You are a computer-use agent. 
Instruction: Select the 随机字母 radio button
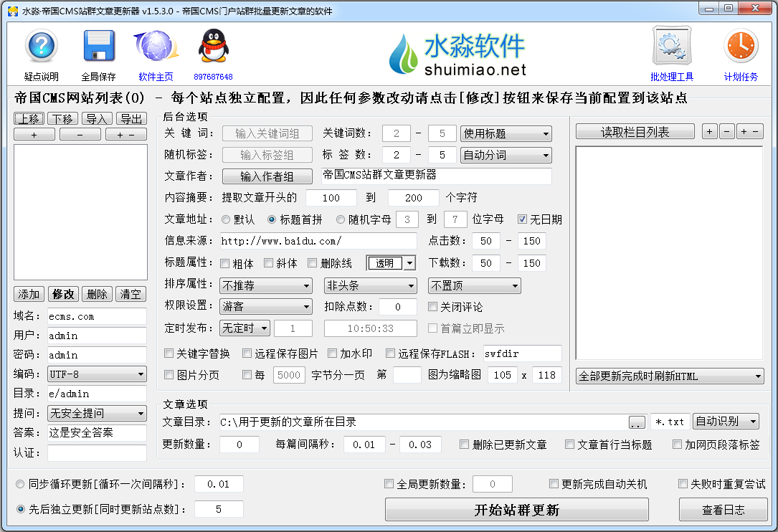point(341,219)
